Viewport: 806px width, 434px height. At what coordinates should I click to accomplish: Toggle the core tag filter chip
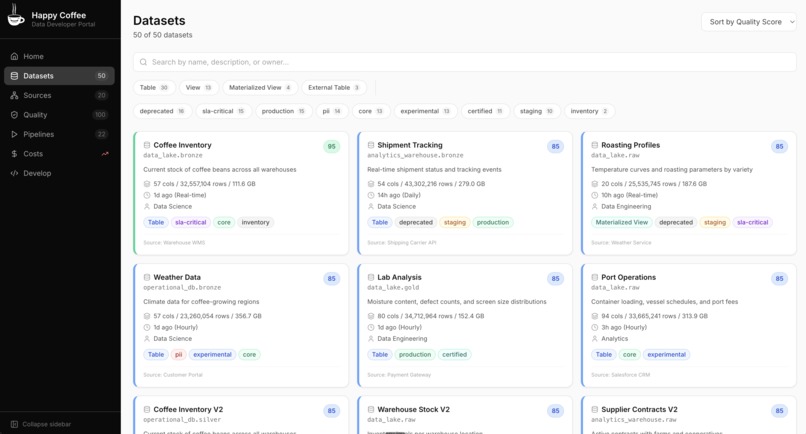371,111
